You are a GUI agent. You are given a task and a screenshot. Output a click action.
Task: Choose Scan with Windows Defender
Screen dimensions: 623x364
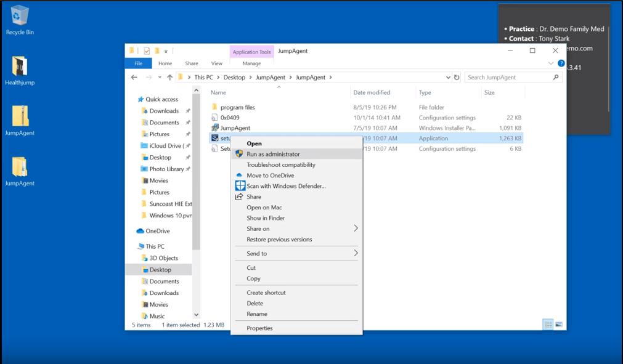[286, 186]
